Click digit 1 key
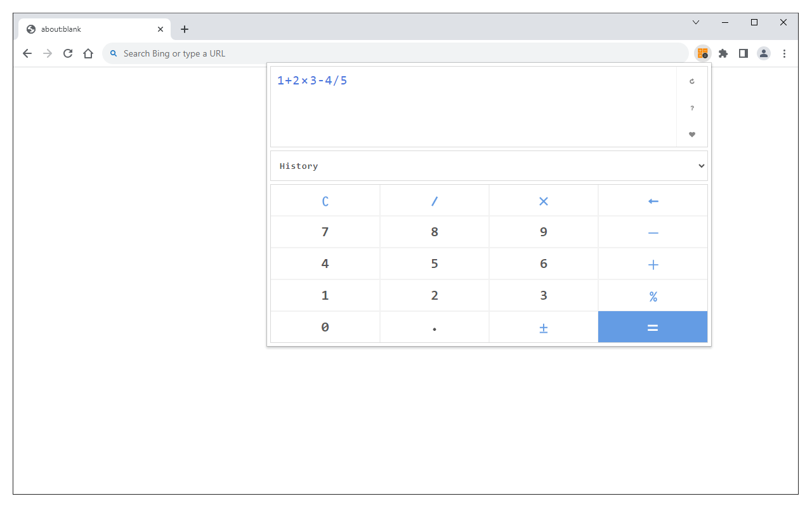812x508 pixels. click(325, 296)
